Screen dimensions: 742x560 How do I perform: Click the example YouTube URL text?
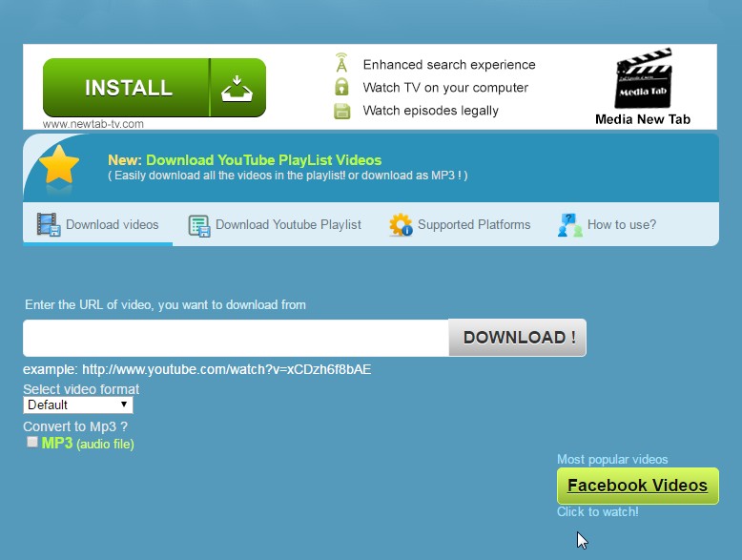point(227,369)
